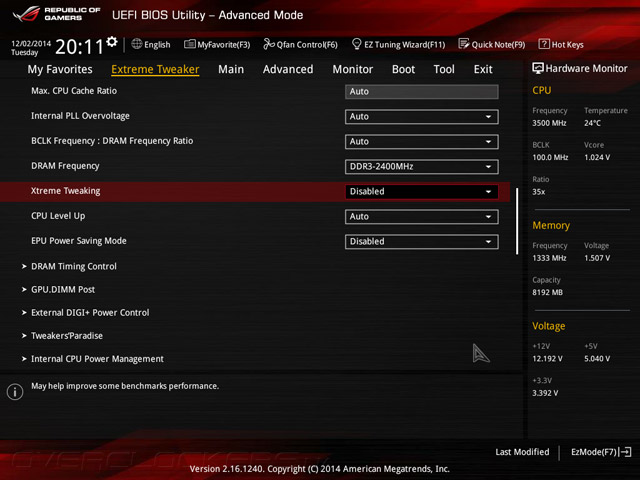640x480 pixels.
Task: Click the Republic of Gamers logo
Action: [x=56, y=14]
